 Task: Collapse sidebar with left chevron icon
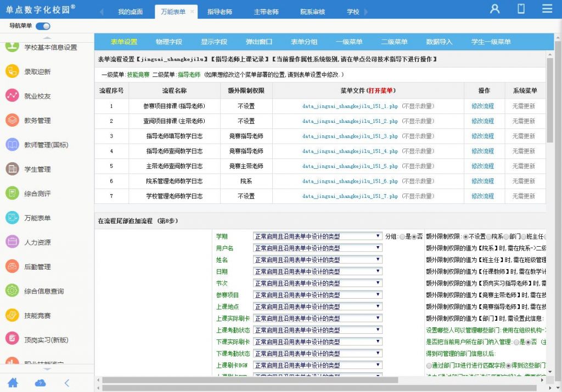[67, 383]
